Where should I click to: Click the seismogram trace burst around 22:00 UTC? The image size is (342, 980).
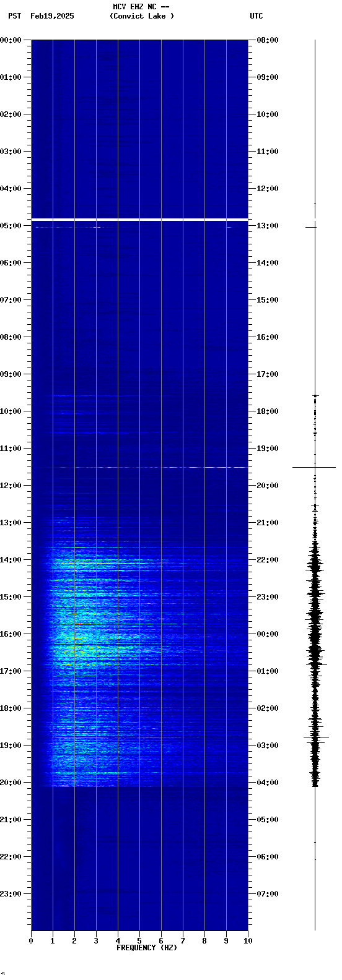pyautogui.click(x=315, y=564)
